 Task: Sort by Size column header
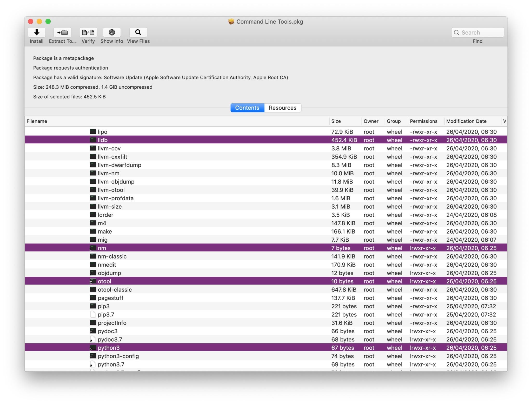(336, 121)
